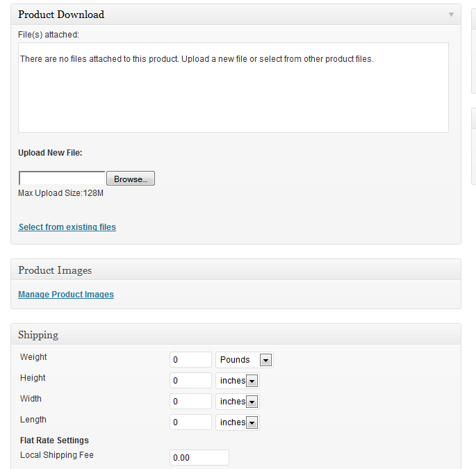Focus the Length value field

pyautogui.click(x=190, y=422)
